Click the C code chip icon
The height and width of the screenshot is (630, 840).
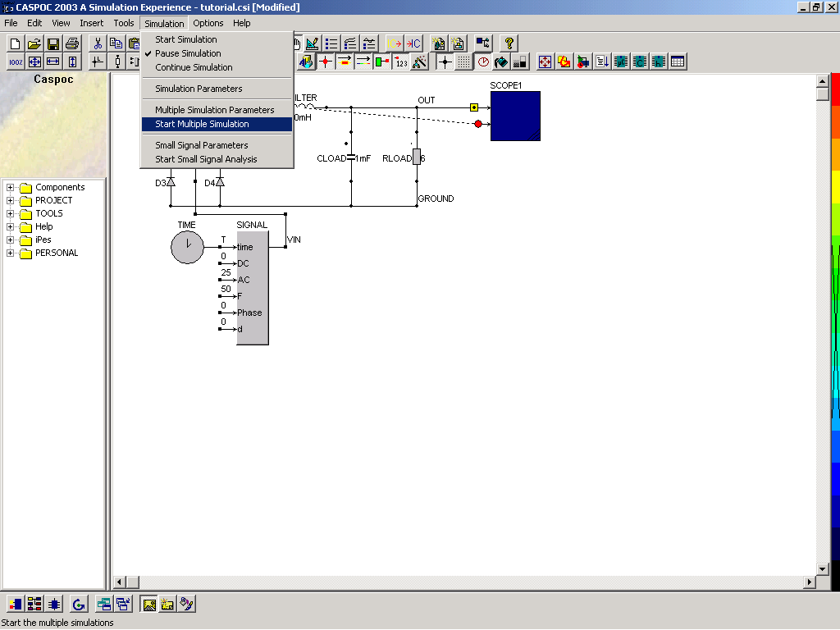(640, 62)
